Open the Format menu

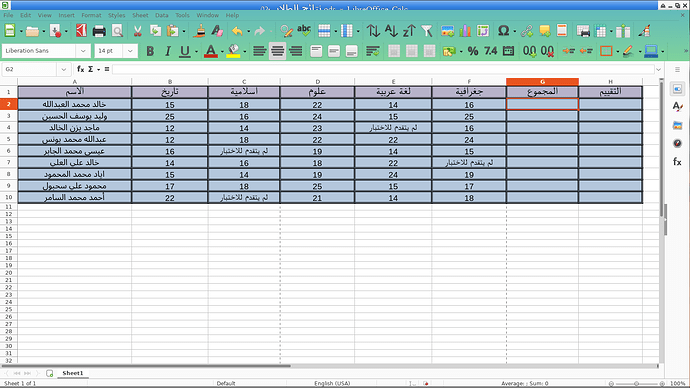coord(91,15)
